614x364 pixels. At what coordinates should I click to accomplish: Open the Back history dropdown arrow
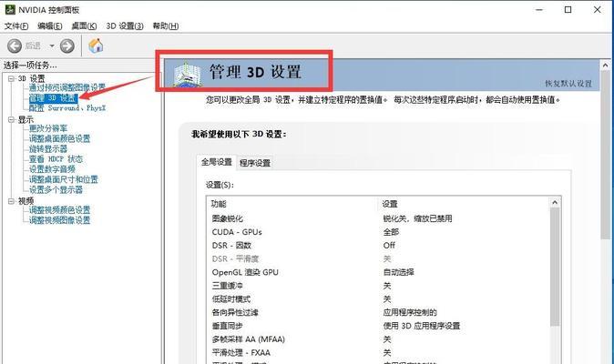[x=52, y=46]
